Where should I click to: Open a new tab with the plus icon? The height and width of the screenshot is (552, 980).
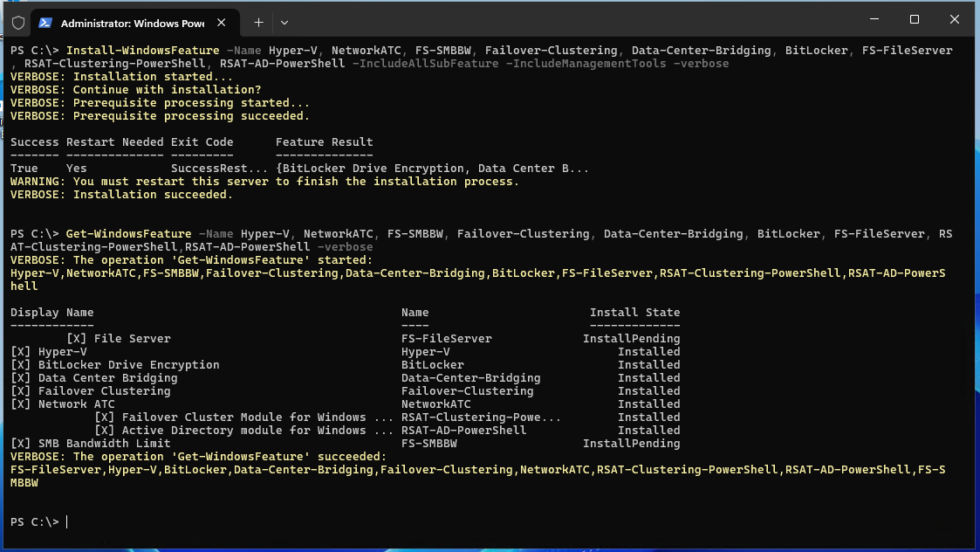click(x=258, y=22)
